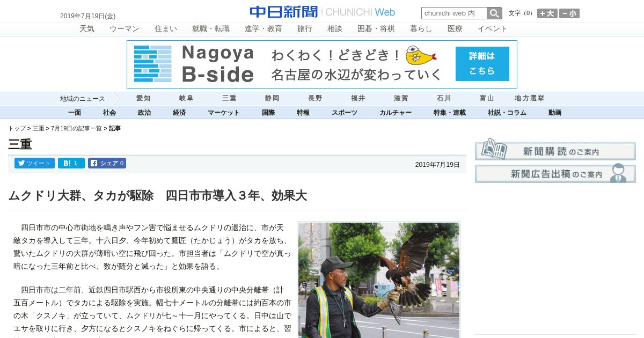Click the 地域のニュース label
Image resolution: width=644 pixels, height=338 pixels.
pos(83,99)
